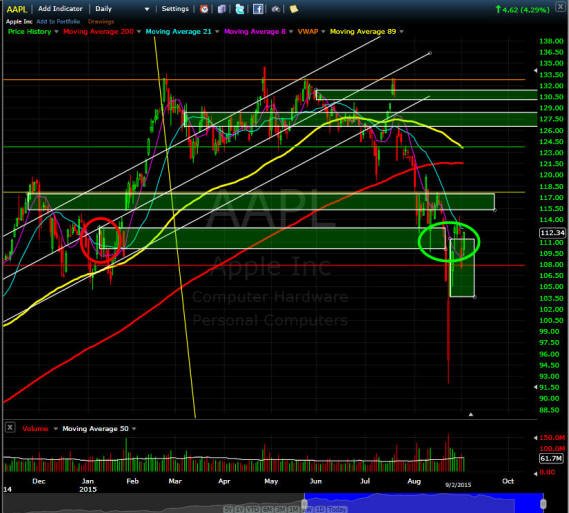
Task: Expand VWAP indicator options arrow
Action: (323, 32)
